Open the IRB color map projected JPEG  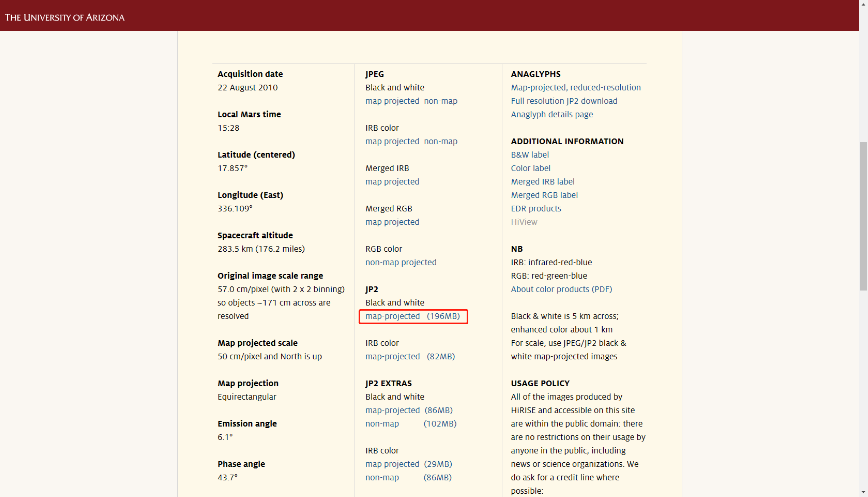point(392,141)
